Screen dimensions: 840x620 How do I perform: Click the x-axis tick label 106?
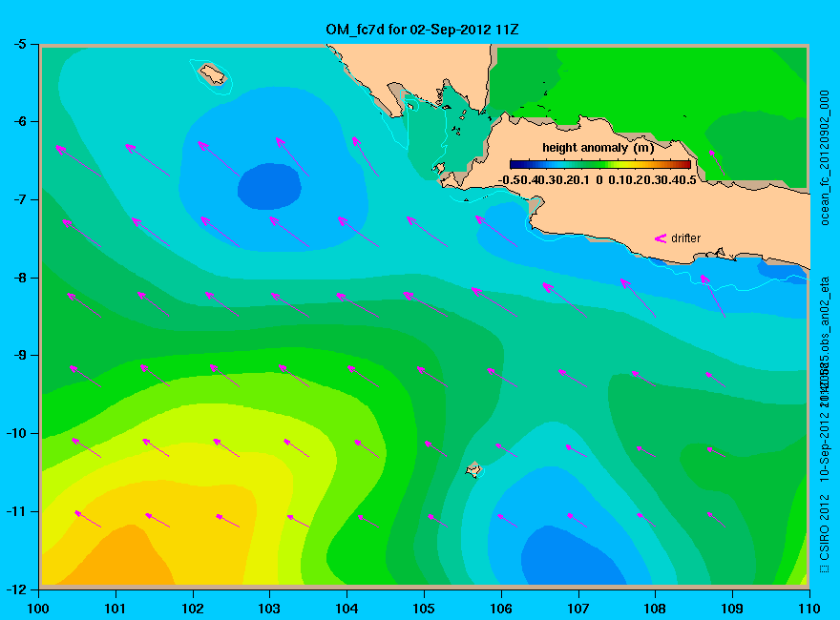click(x=501, y=609)
